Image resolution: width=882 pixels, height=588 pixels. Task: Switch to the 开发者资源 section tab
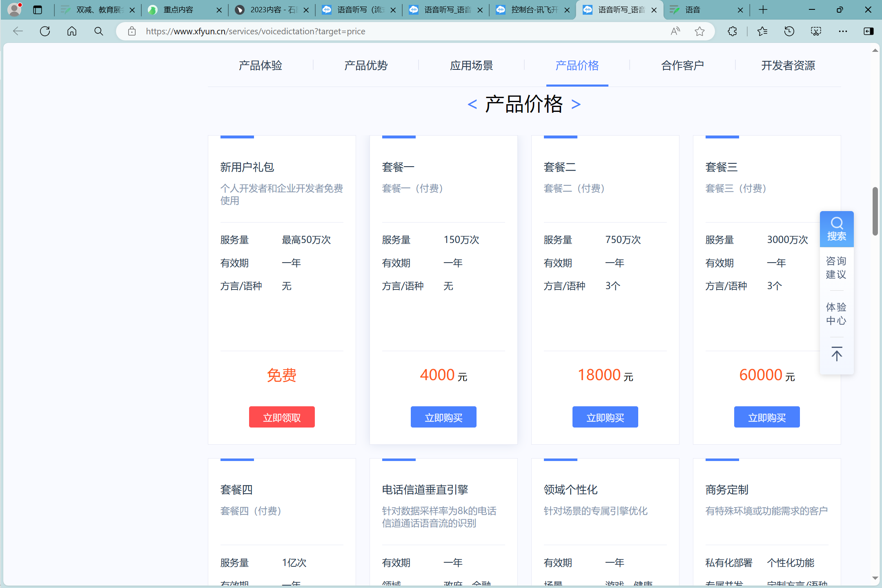click(x=788, y=65)
